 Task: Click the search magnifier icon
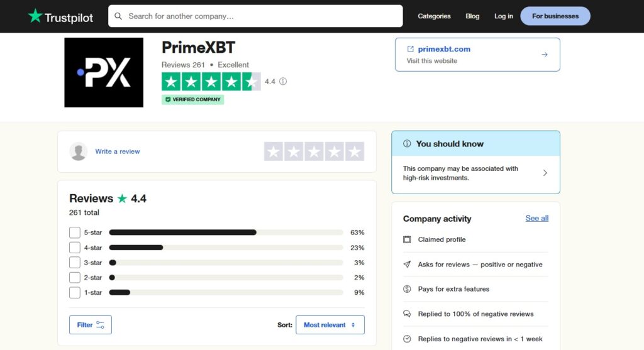pyautogui.click(x=118, y=16)
